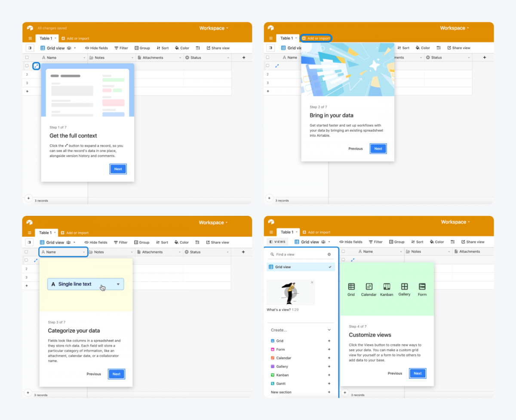The height and width of the screenshot is (420, 516).
Task: Click Hide fields in Step 3 panel toolbar
Action: 96,242
